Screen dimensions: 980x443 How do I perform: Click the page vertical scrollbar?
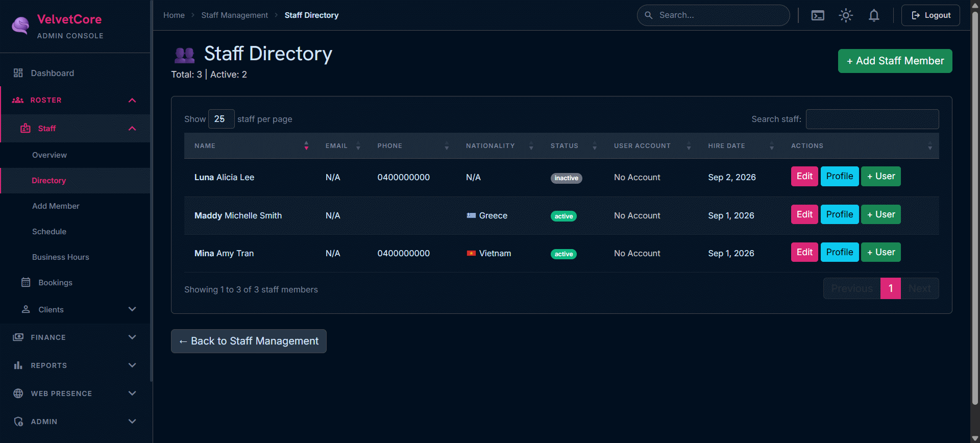[975, 209]
